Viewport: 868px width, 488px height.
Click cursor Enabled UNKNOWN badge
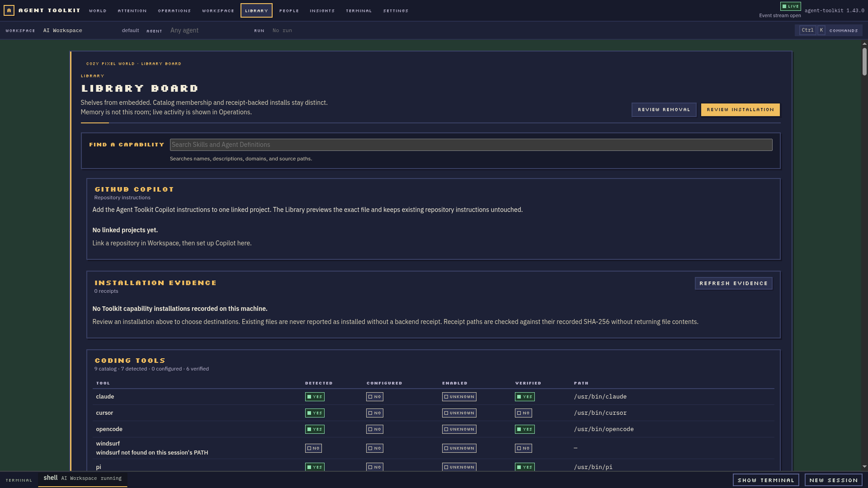coord(459,413)
